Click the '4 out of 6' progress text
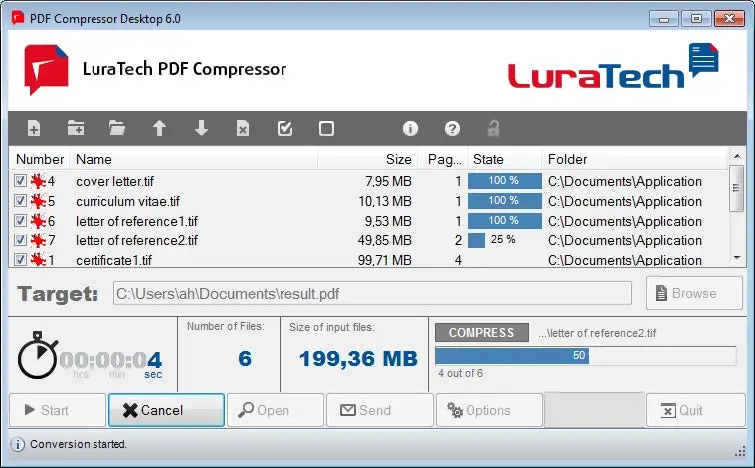The width and height of the screenshot is (755, 468). 460,373
